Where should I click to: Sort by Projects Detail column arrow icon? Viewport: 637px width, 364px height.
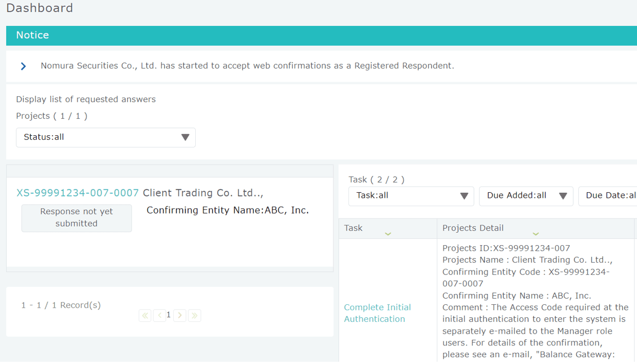click(x=535, y=234)
